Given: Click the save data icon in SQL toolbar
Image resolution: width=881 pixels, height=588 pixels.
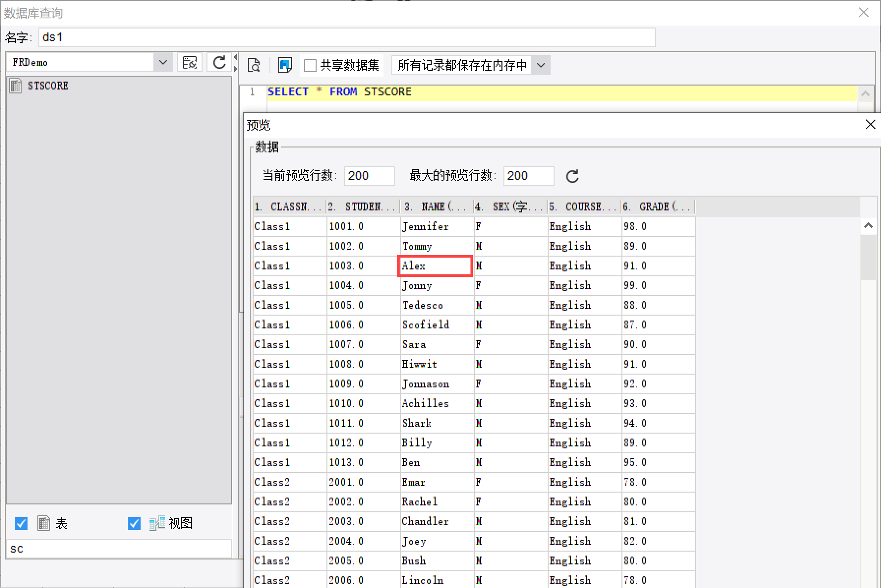Looking at the screenshot, I should pos(285,65).
